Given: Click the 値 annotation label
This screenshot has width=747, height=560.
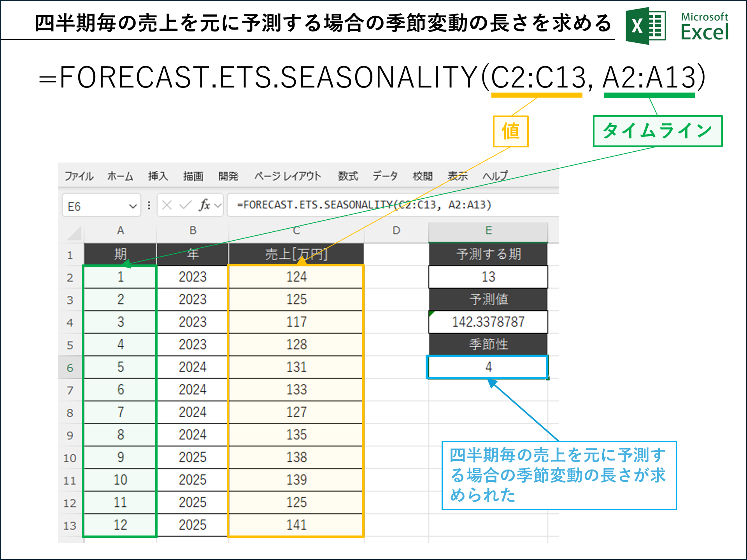Looking at the screenshot, I should click(x=510, y=131).
